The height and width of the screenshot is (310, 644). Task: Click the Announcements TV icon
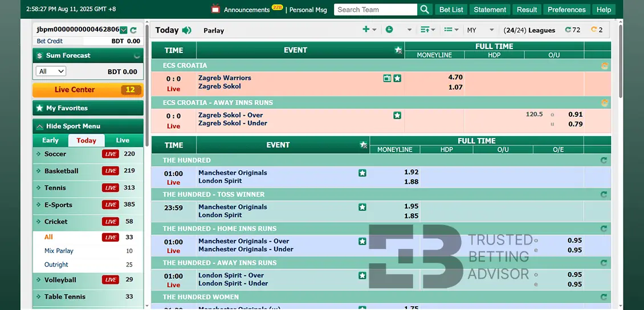pyautogui.click(x=215, y=9)
